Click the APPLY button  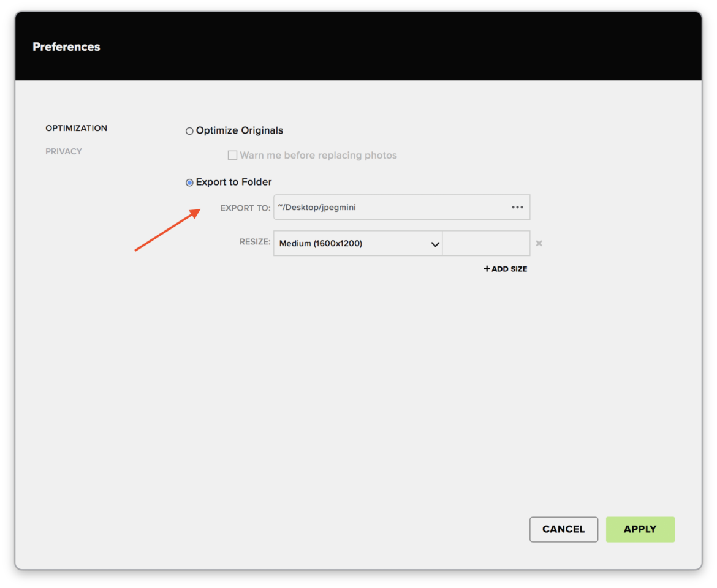click(640, 529)
